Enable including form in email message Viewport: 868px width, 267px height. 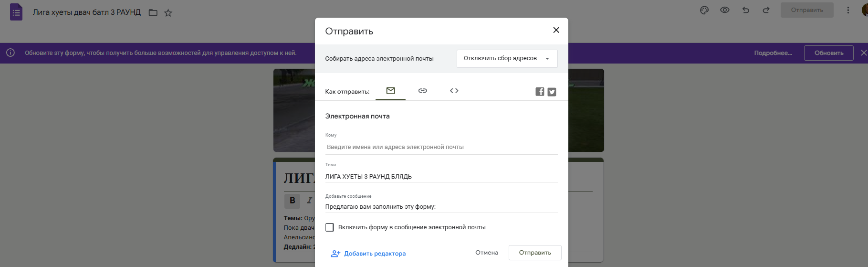coord(330,227)
